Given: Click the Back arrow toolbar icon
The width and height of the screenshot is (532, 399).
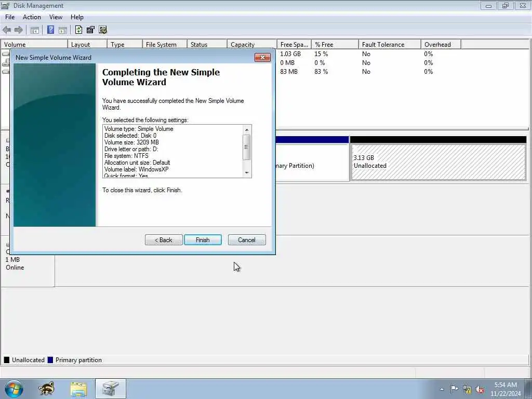Looking at the screenshot, I should [6, 30].
